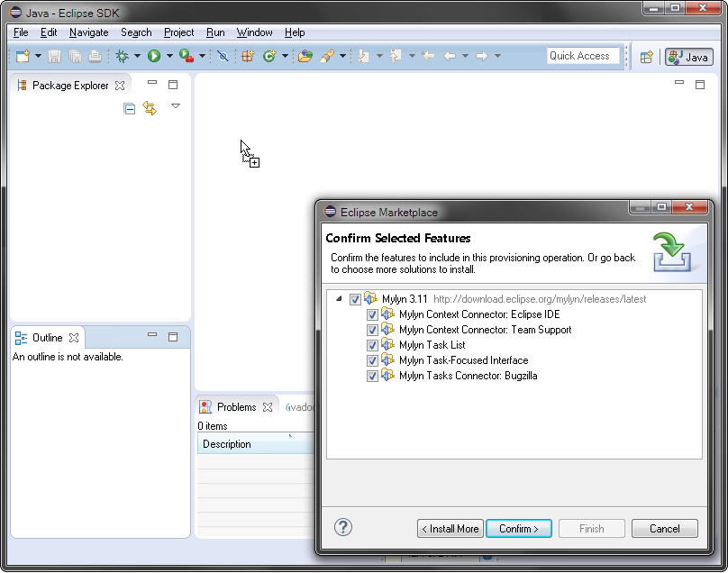Open the New Java Class dropdown arrow
This screenshot has width=728, height=573.
point(285,56)
